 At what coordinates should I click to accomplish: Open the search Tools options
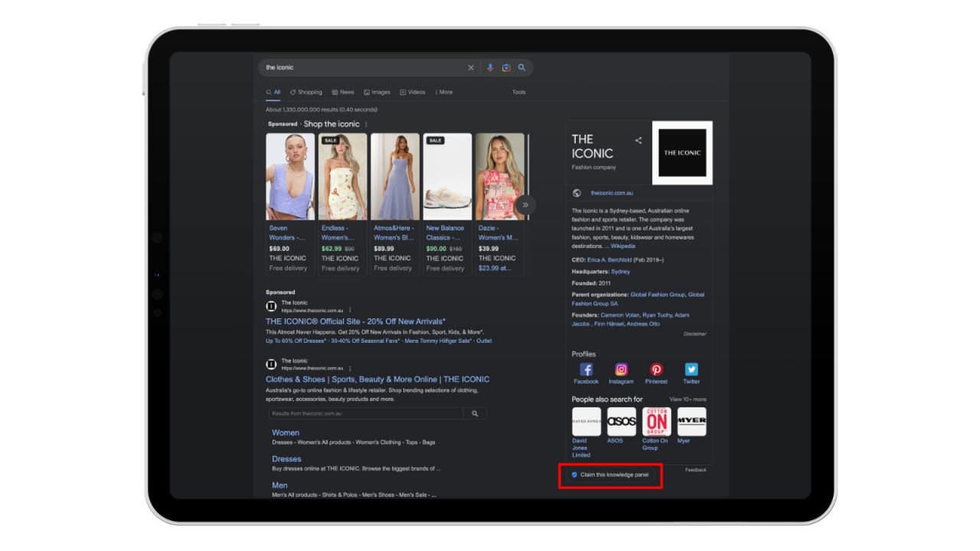click(x=519, y=93)
